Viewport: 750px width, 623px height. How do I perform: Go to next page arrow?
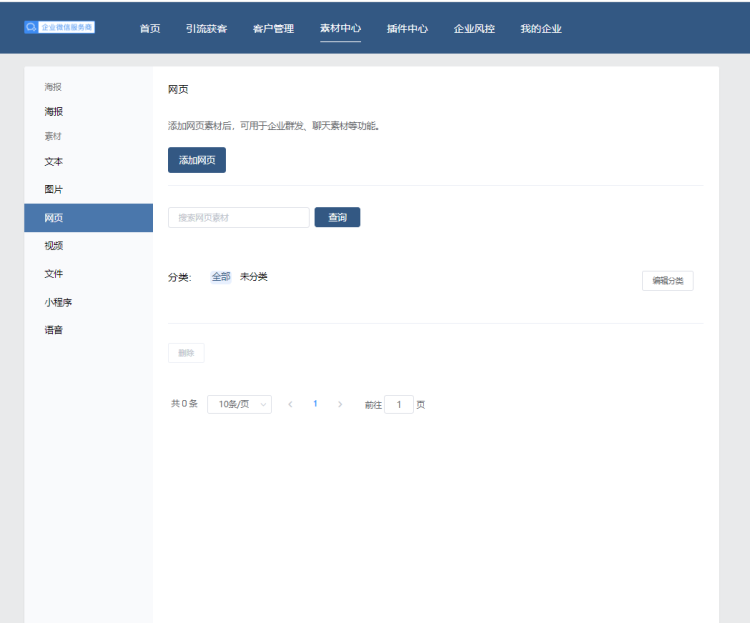[340, 404]
